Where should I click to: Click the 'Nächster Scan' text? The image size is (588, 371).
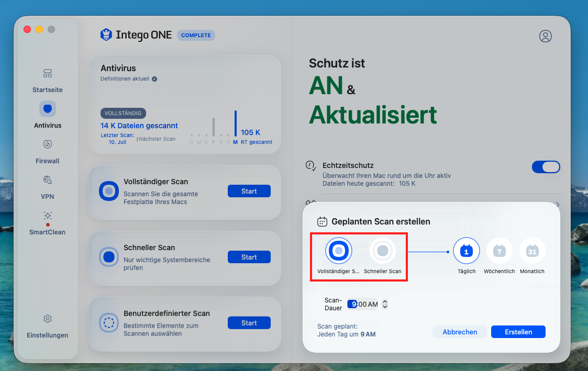[x=157, y=139]
